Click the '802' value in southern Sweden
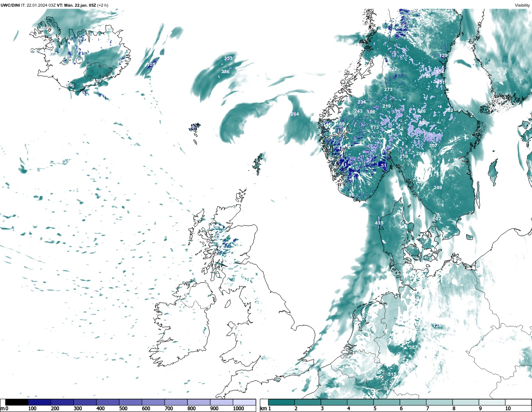Screen dimensions: 532x412 pyautogui.click(x=437, y=219)
